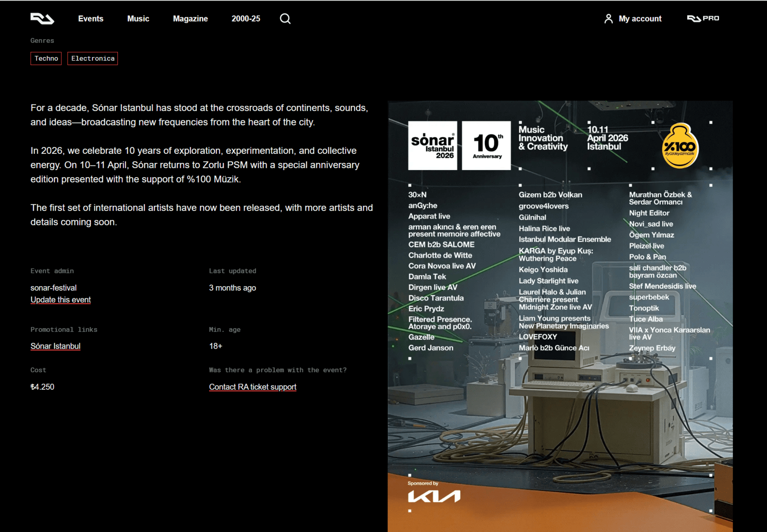Click the 'Promotional links' label

pyautogui.click(x=64, y=329)
